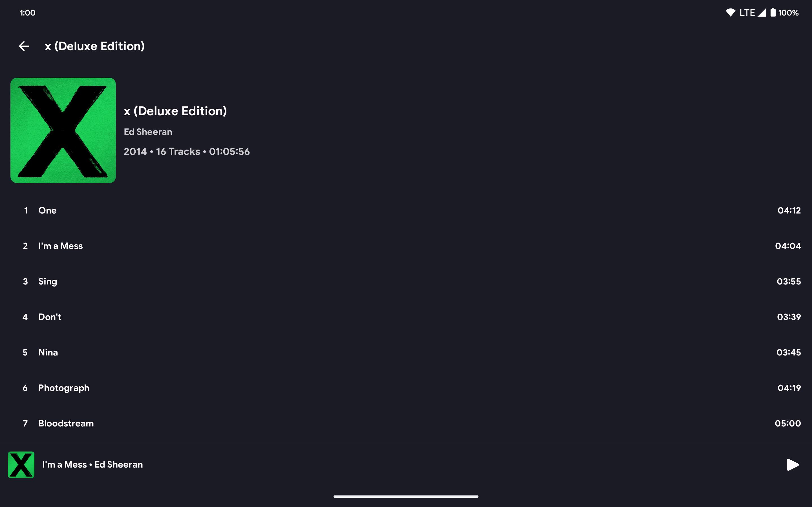Tap the 1:00 clock in status bar
This screenshot has height=507, width=812.
click(28, 13)
